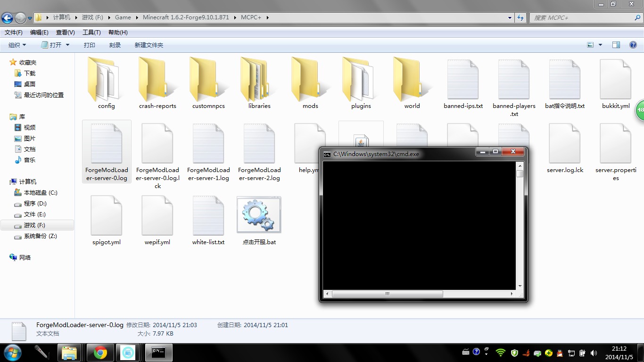Navigate to the Game breadcrumb
Image resolution: width=644 pixels, height=362 pixels.
coord(123,17)
